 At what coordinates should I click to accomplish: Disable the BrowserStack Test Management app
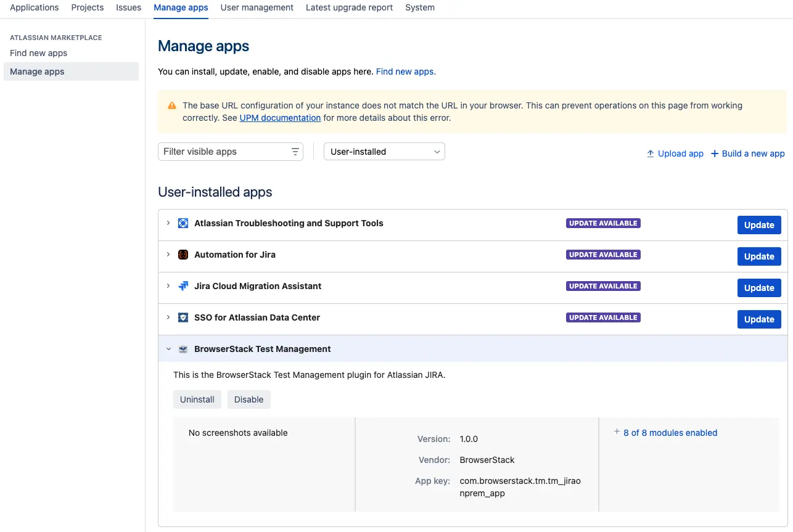tap(249, 399)
